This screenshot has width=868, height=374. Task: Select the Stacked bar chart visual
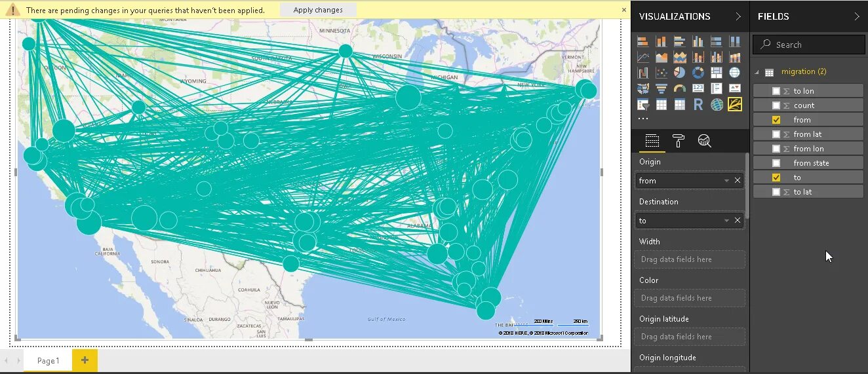(642, 41)
